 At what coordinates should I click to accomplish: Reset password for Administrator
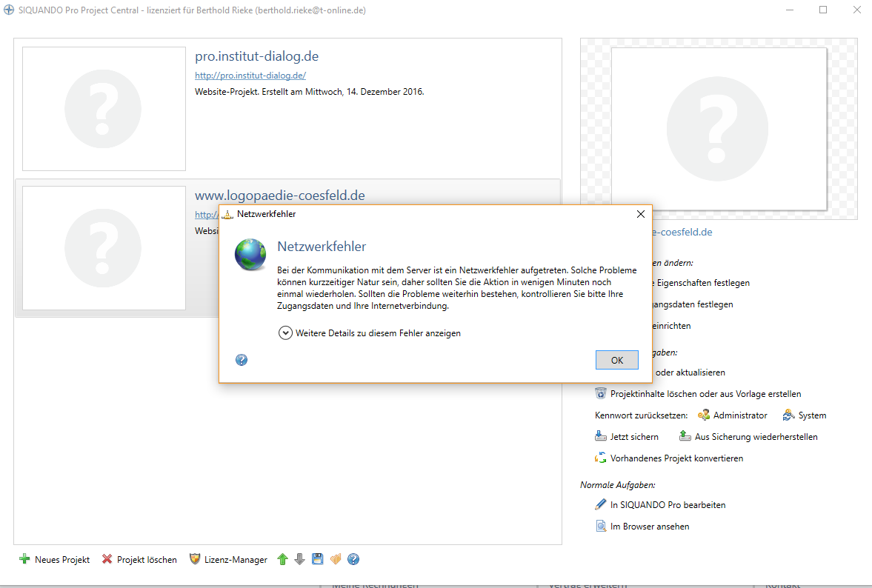[x=740, y=415]
